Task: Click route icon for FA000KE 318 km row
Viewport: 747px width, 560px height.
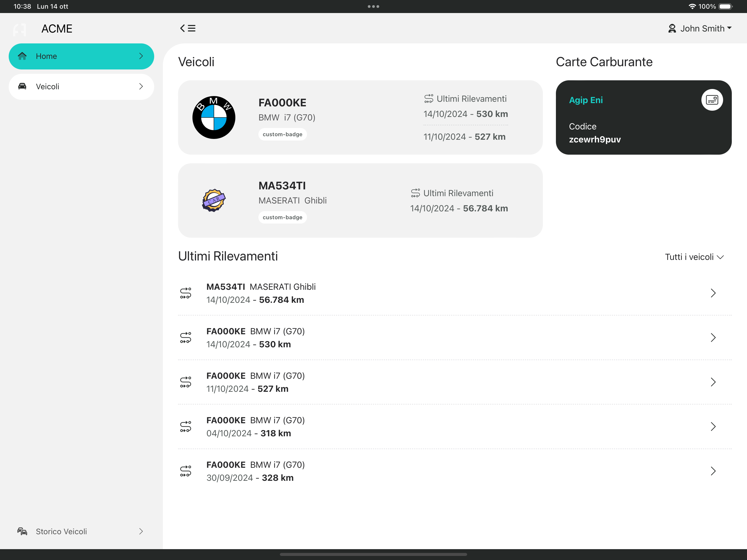Action: point(185,427)
